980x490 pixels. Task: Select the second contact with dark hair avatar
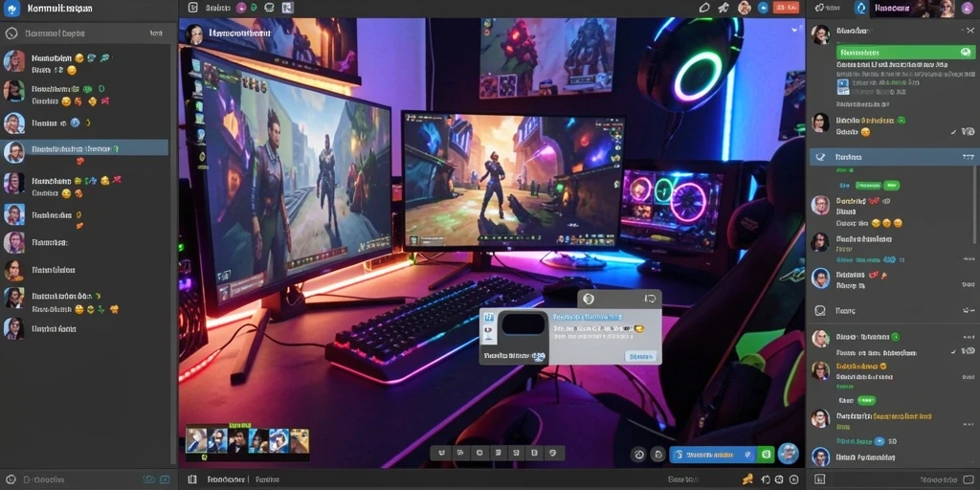[85, 94]
